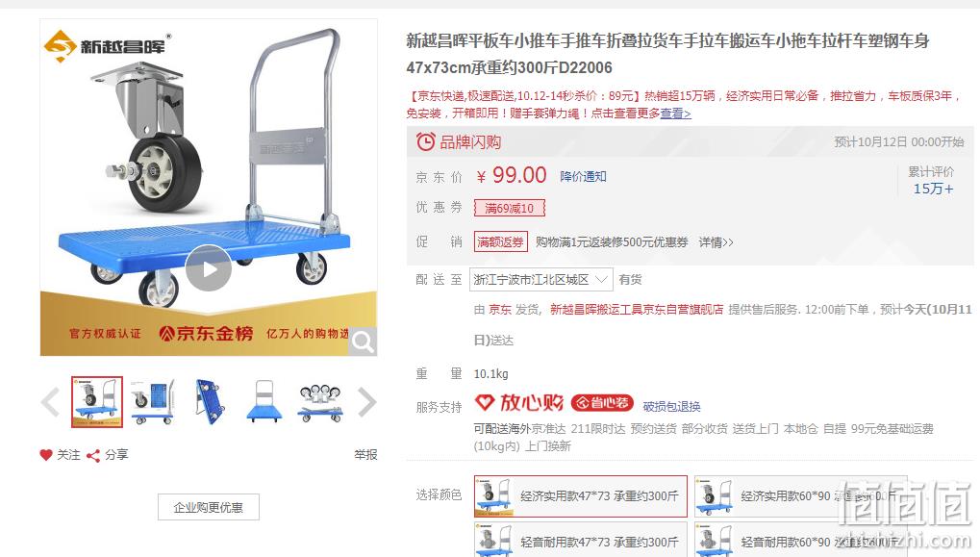Click the red heart 关注 icon
Image resolution: width=980 pixels, height=557 pixels.
pyautogui.click(x=45, y=455)
